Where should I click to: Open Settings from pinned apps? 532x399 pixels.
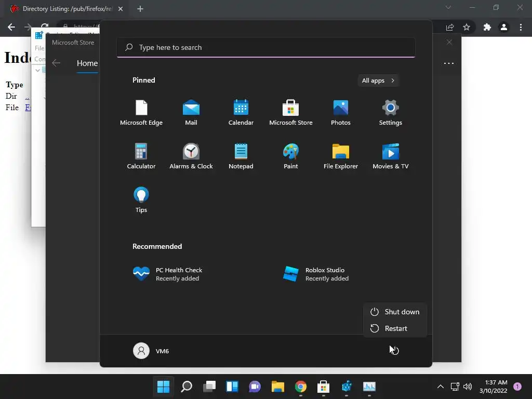click(x=391, y=113)
